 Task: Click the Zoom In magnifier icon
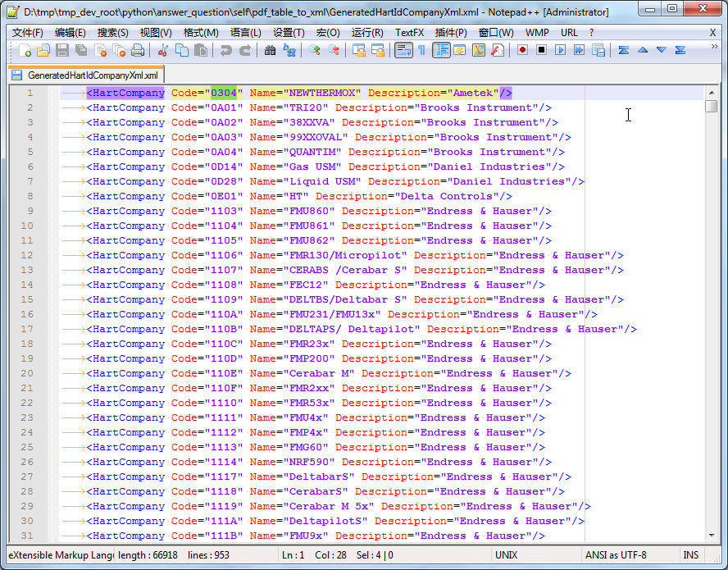(315, 51)
